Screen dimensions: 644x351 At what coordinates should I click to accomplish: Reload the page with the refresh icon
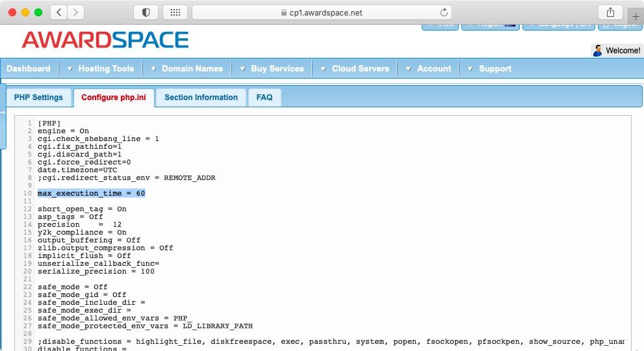444,12
